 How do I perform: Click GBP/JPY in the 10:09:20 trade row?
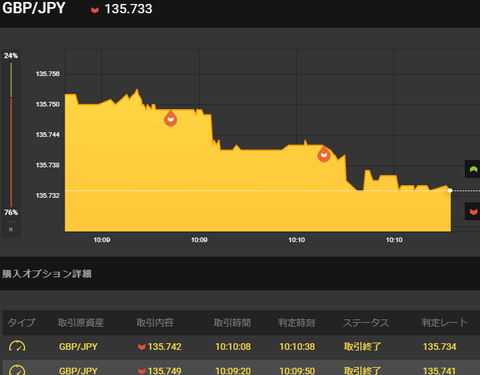coord(78,371)
